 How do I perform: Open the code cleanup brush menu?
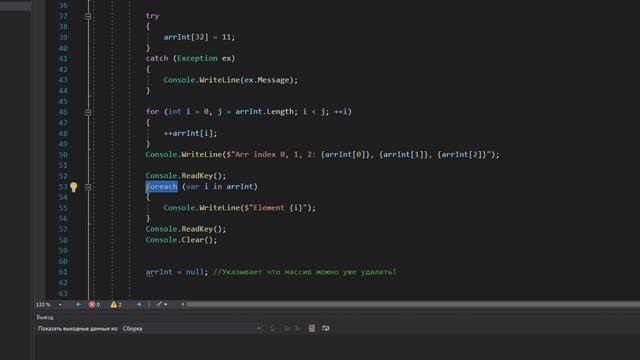click(161, 304)
